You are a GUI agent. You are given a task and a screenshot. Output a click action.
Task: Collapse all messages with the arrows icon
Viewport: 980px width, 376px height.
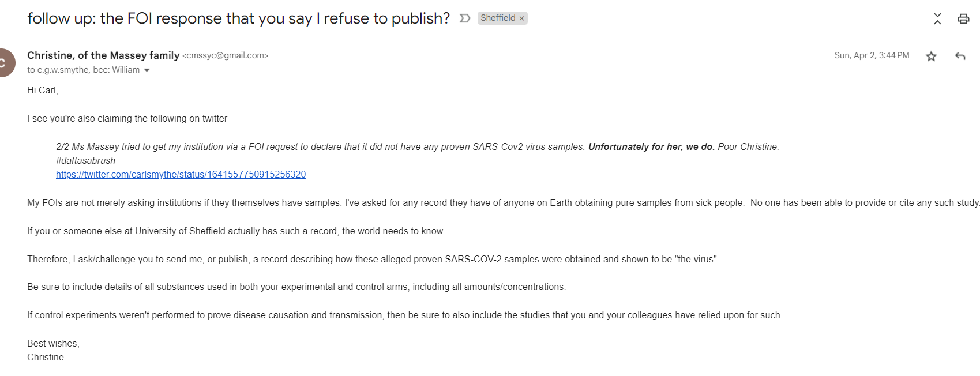(937, 18)
